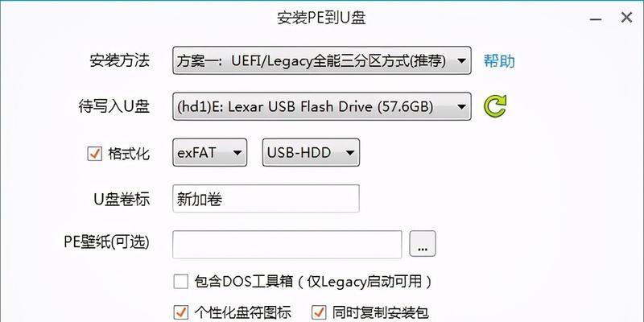Minimize the install PE window
Viewport: 644px width, 322px height.
pos(596,19)
